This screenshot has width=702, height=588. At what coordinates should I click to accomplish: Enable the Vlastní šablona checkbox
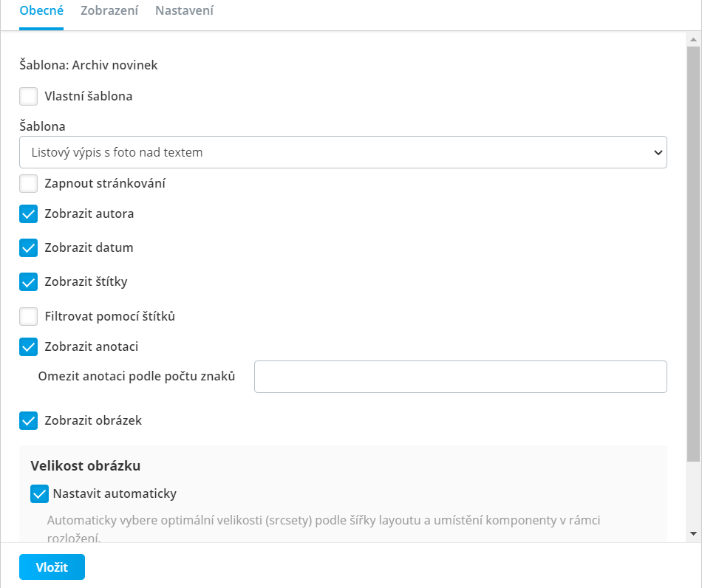pyautogui.click(x=28, y=96)
